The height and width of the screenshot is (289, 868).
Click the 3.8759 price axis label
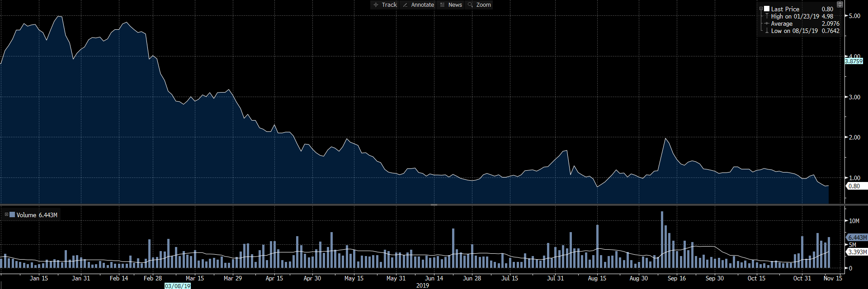(x=854, y=61)
